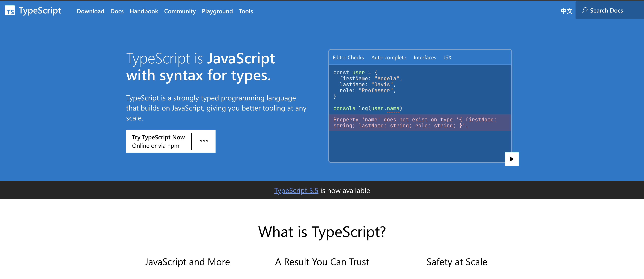The height and width of the screenshot is (279, 644).
Task: Click the role: "Professor" code line
Action: (x=367, y=91)
